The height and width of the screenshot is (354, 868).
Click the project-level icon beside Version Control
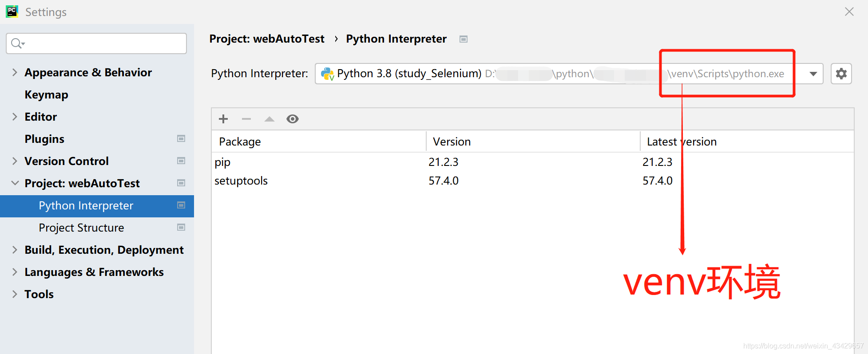click(x=181, y=161)
